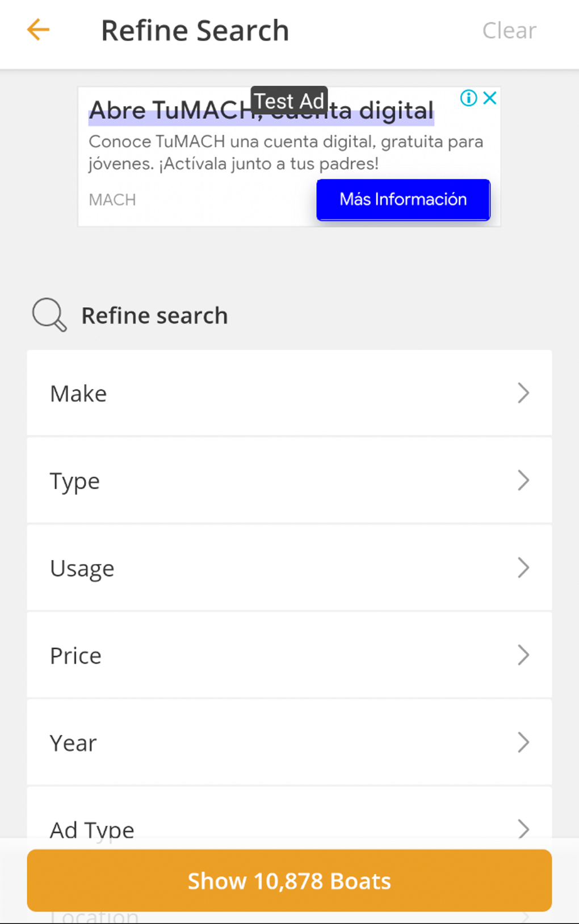Expand the Ad Type filter chevron
Screen dimensions: 579x924
tap(523, 829)
